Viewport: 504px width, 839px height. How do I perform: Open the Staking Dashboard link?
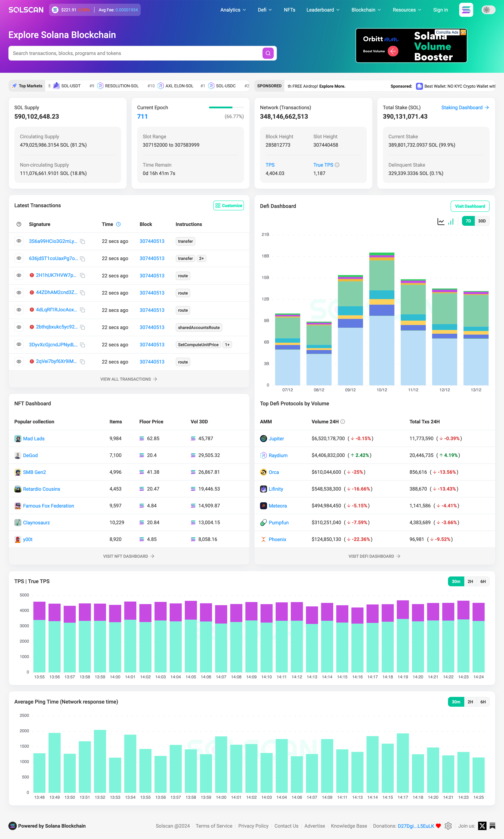465,108
